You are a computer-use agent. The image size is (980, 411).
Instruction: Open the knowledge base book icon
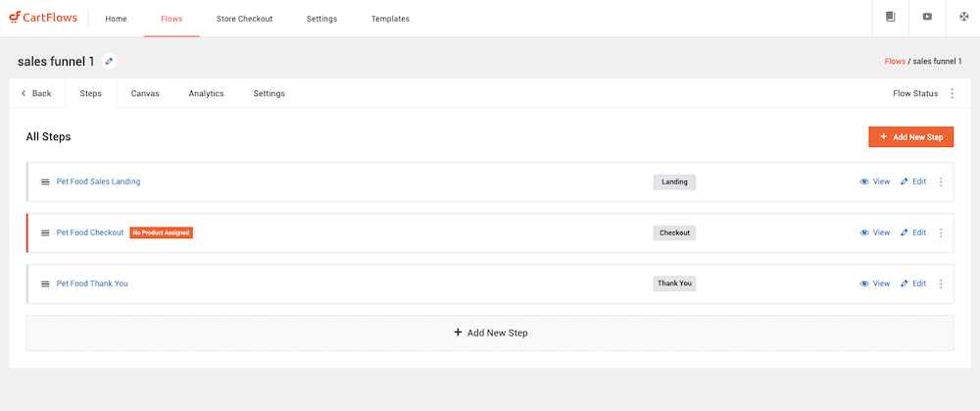(x=890, y=18)
